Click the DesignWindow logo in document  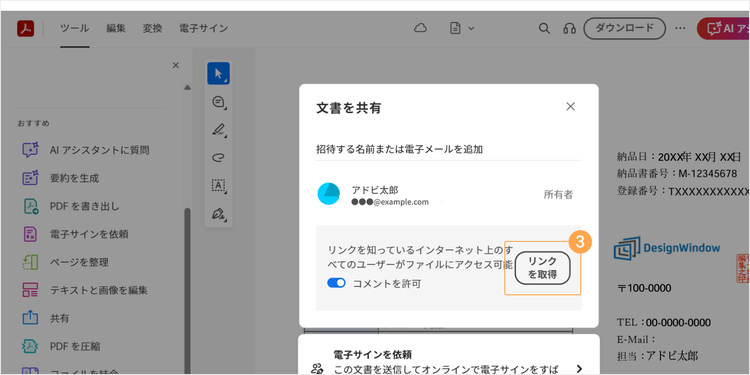coord(667,248)
